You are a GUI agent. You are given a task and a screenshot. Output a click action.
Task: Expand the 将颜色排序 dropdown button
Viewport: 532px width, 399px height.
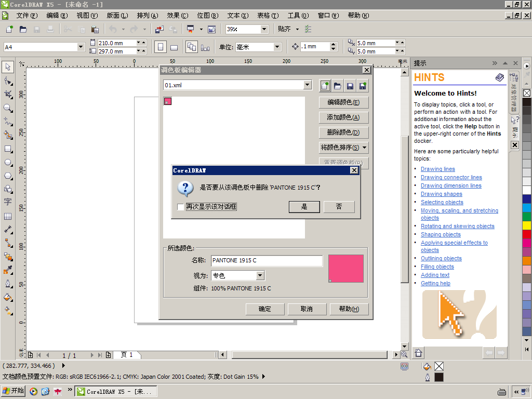(x=364, y=148)
